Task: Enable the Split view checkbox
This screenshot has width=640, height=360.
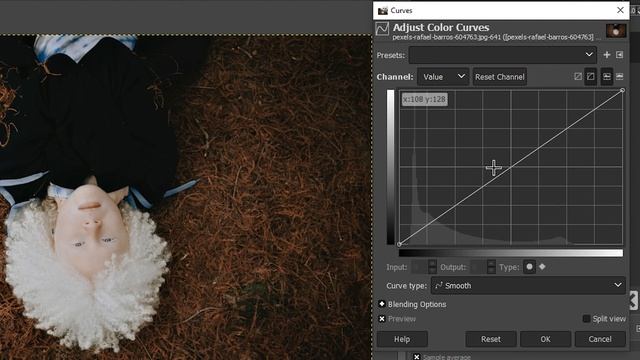Action: (586, 319)
